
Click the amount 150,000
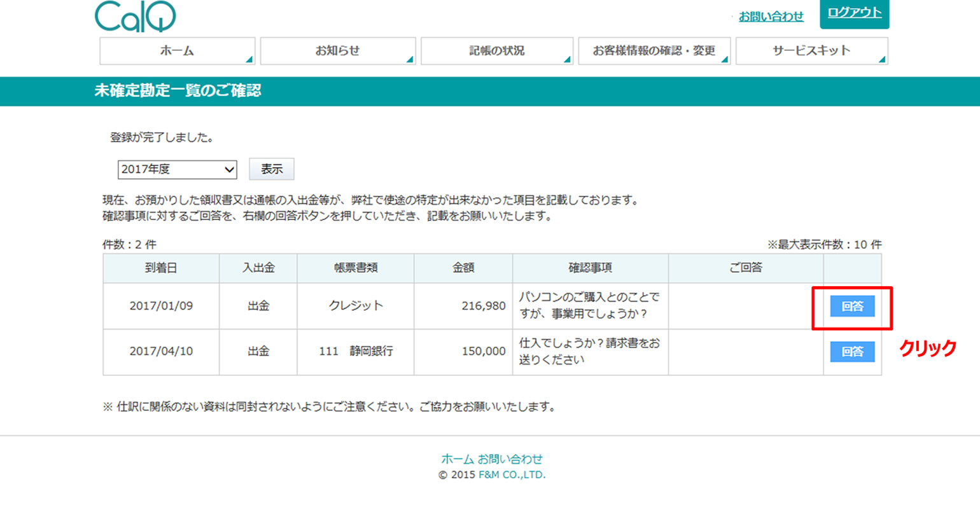click(x=484, y=351)
